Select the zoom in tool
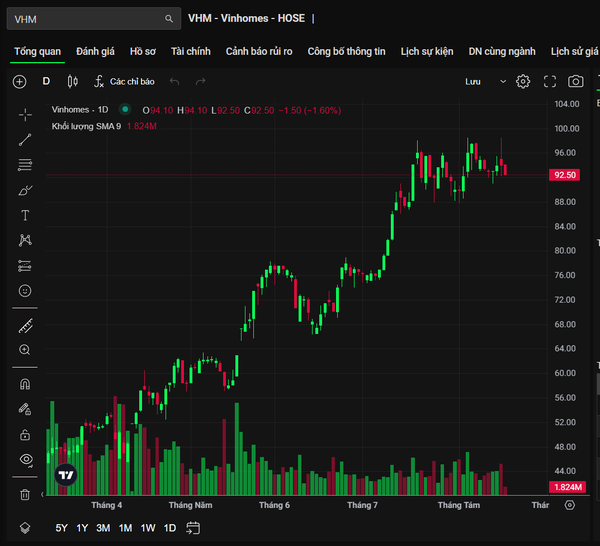This screenshot has width=600, height=546. click(x=25, y=350)
